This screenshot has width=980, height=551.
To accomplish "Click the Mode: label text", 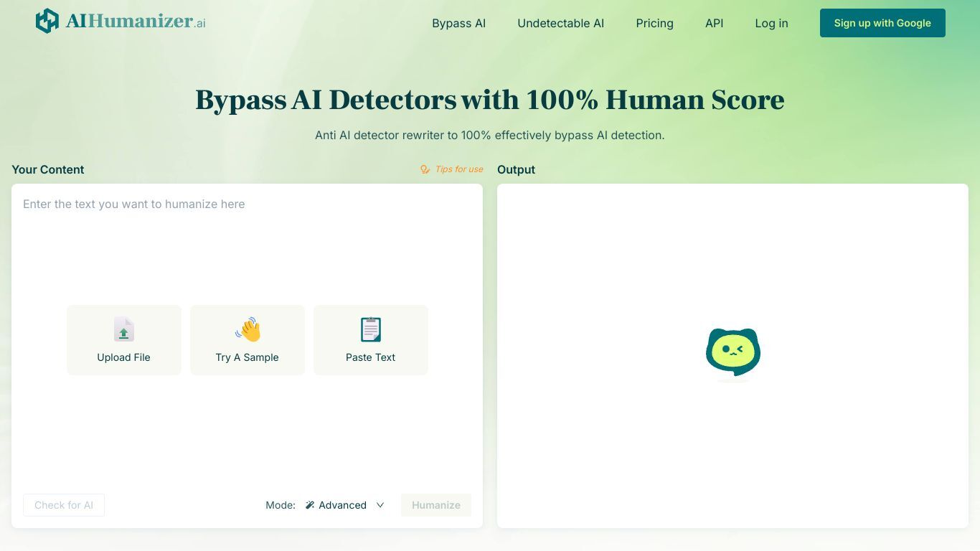I will click(x=281, y=505).
